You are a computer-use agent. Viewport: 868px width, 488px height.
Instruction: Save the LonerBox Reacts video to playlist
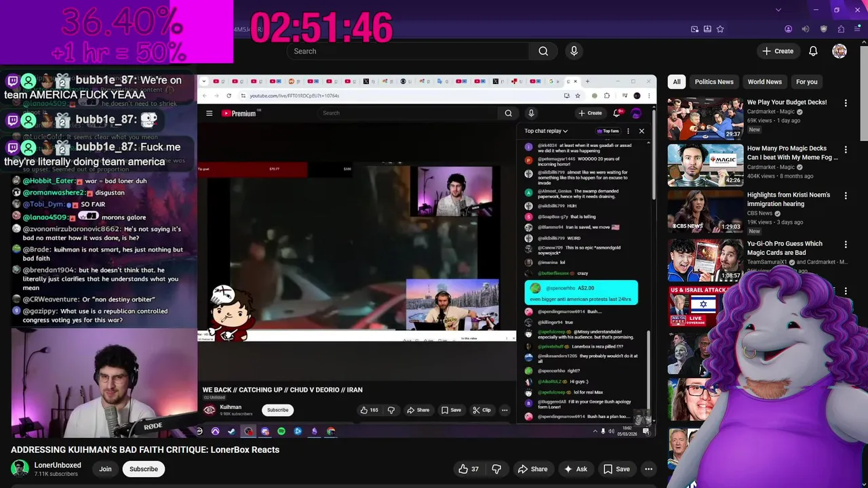(616, 469)
